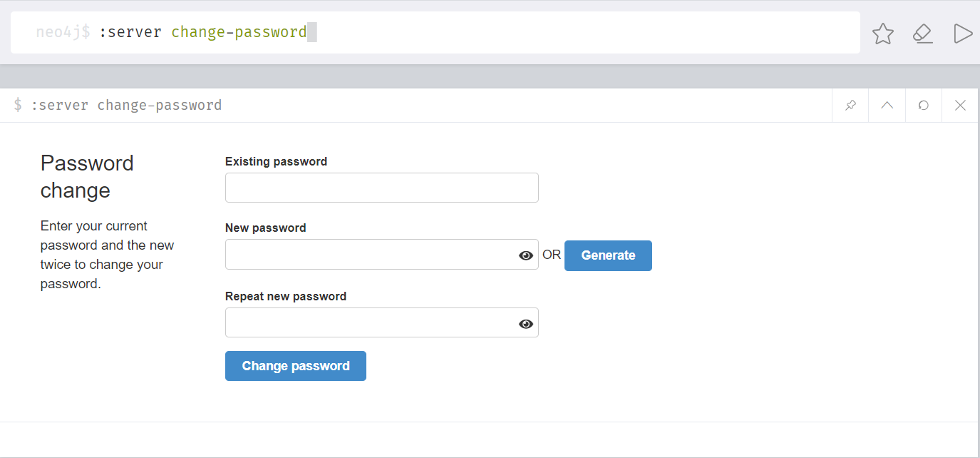Focus the Existing password field
Image resolution: width=980 pixels, height=458 pixels.
tap(382, 188)
